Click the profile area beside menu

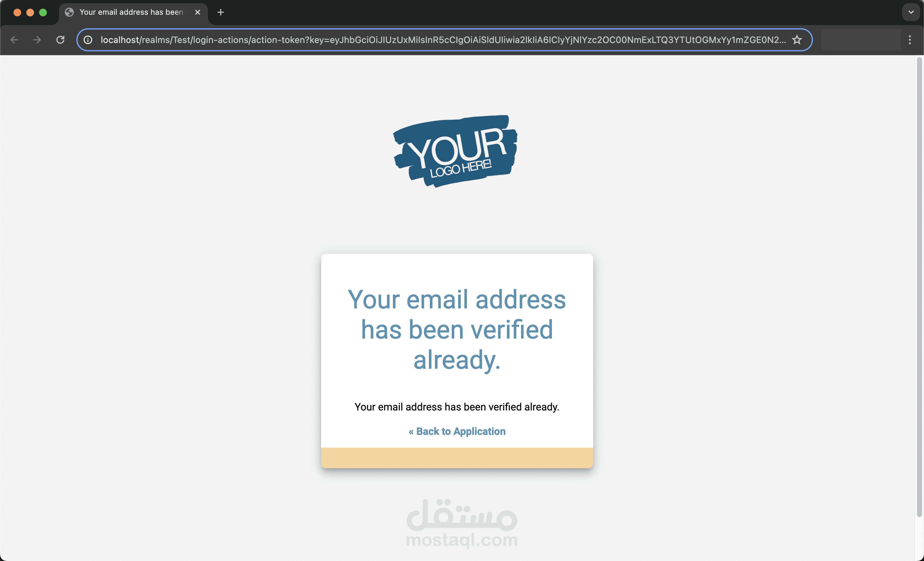click(860, 40)
